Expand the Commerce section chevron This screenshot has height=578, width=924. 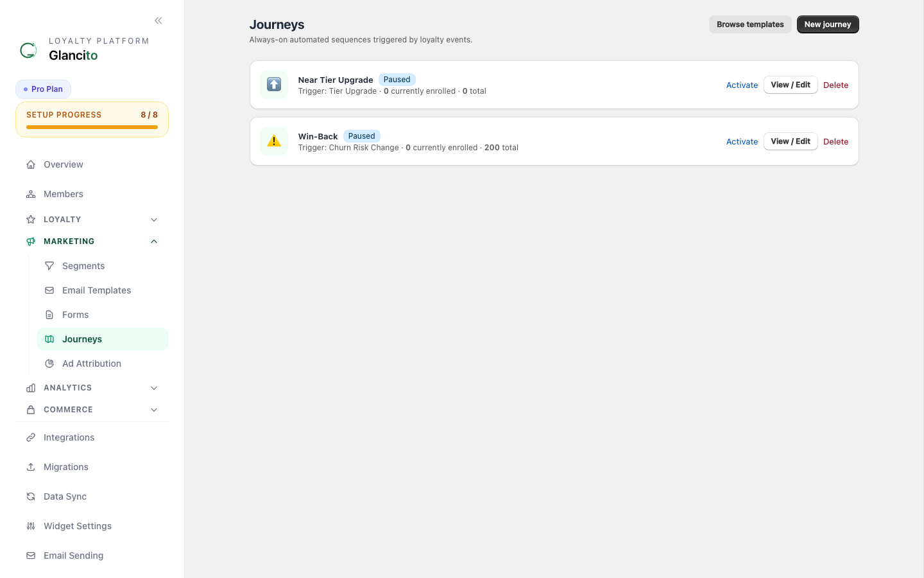click(154, 410)
